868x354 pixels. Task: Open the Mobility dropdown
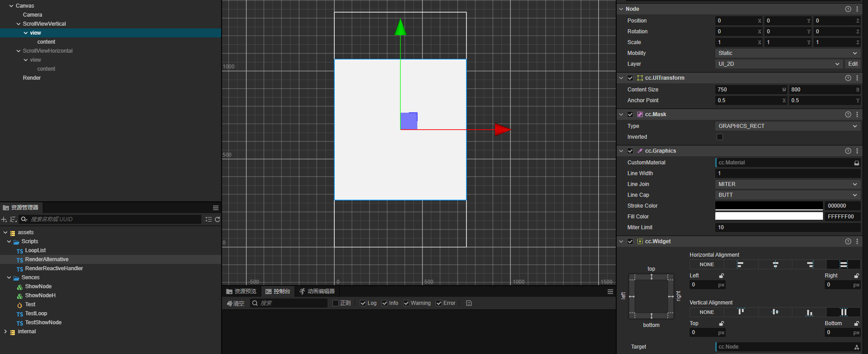pyautogui.click(x=788, y=53)
